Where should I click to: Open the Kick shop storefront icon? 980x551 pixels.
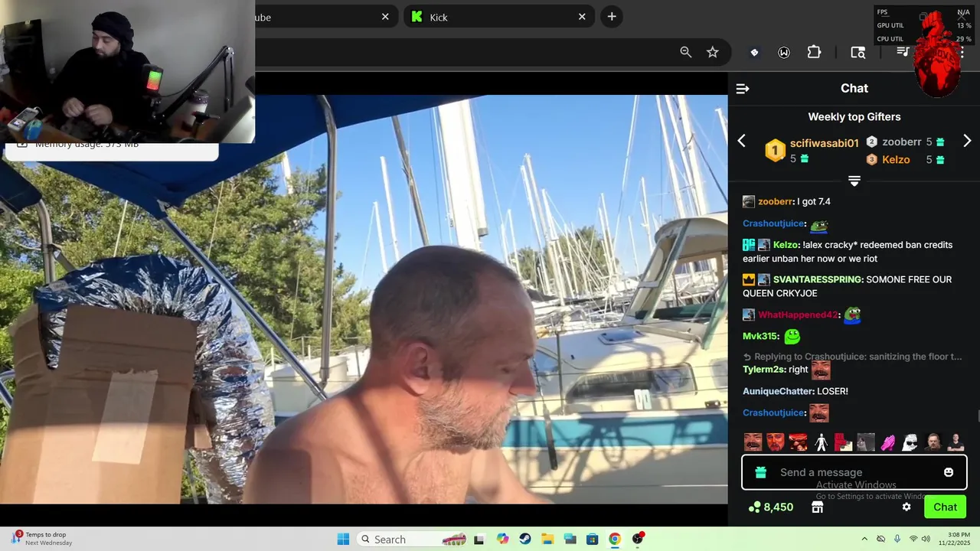tap(818, 507)
